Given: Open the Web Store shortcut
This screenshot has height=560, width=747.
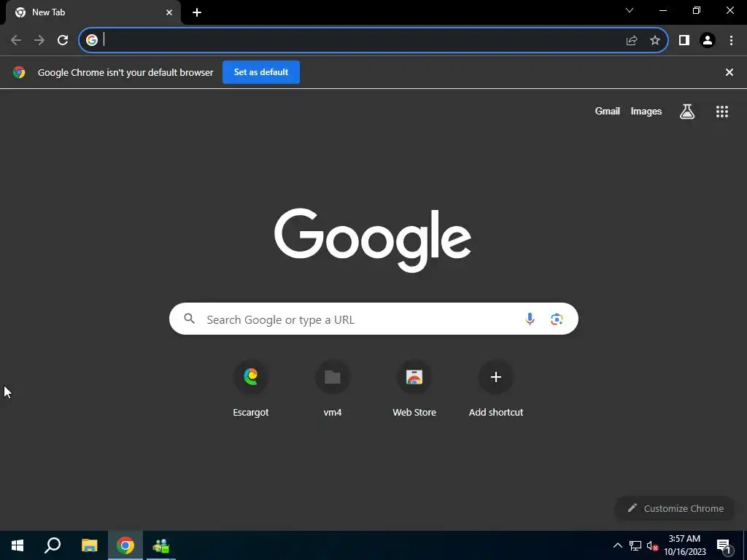Looking at the screenshot, I should point(414,389).
